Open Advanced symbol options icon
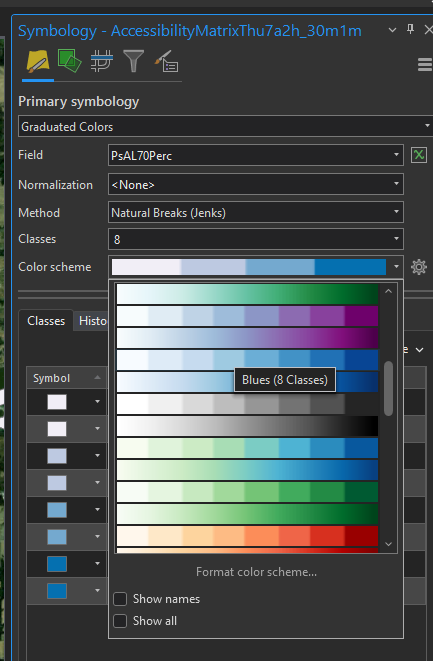This screenshot has width=433, height=661. 167,62
